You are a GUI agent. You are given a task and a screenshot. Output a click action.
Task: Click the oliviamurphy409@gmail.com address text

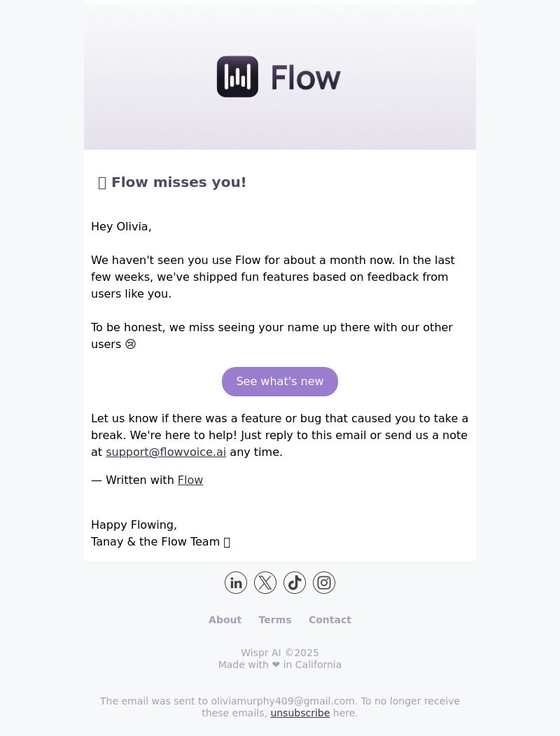click(283, 701)
